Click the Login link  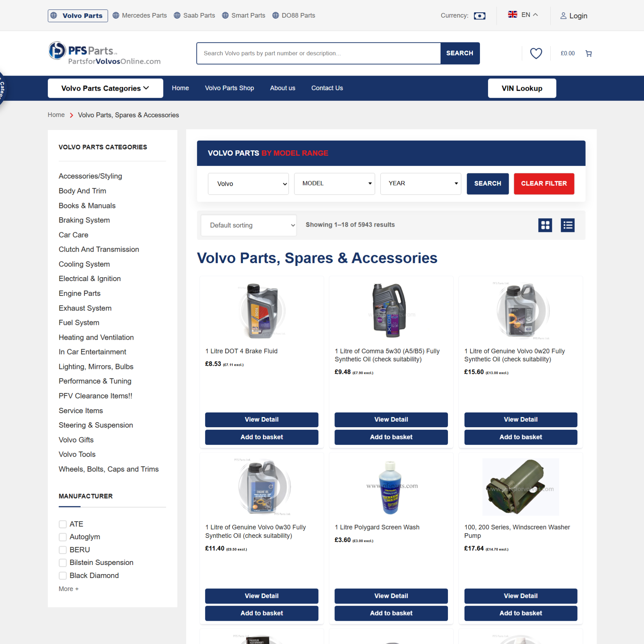tap(578, 16)
